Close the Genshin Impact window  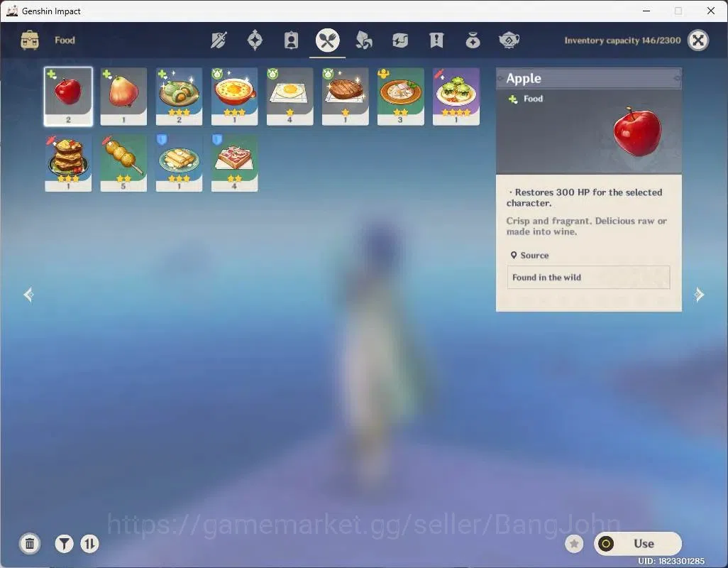tap(711, 11)
